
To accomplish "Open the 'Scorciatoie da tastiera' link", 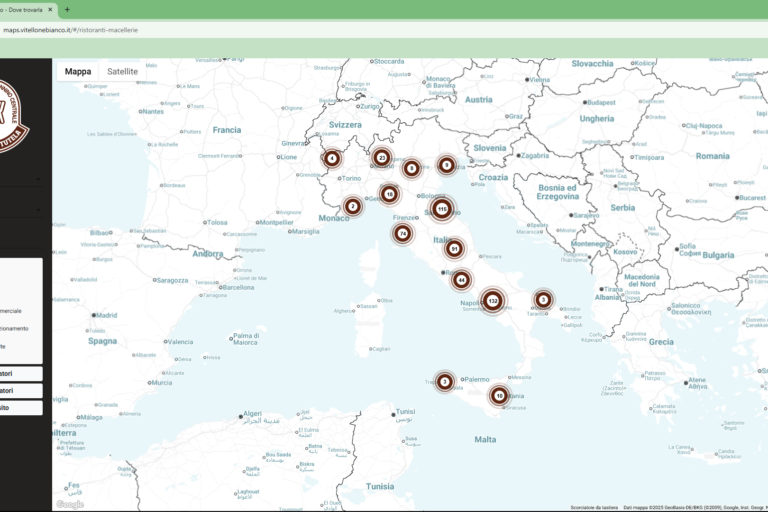I will (x=593, y=508).
